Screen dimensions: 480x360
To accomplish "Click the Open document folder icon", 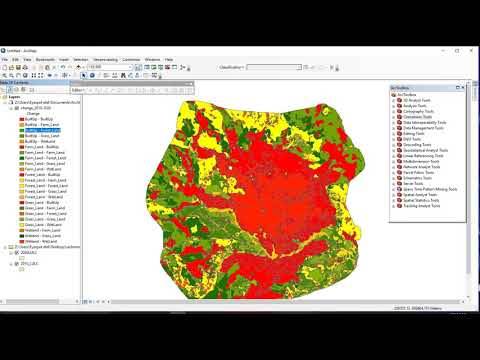I will point(11,67).
